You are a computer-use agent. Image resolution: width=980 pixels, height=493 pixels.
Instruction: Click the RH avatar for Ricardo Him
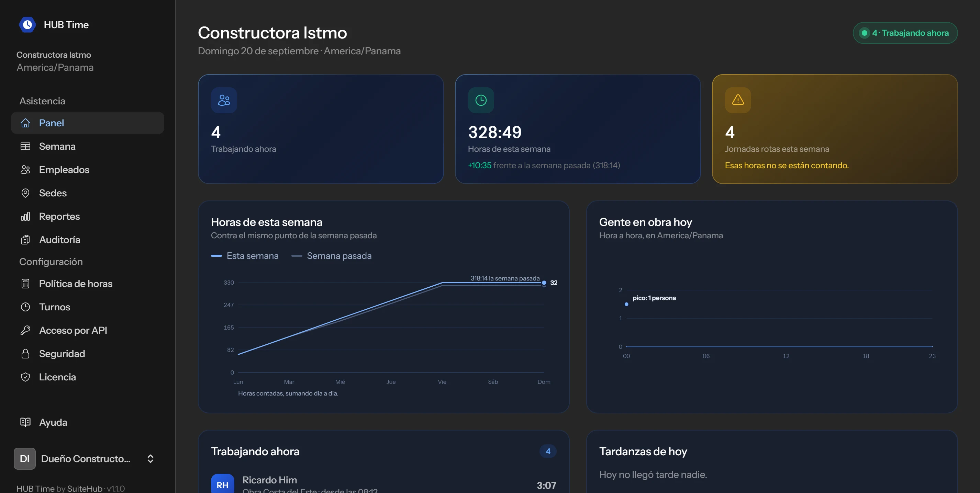223,483
